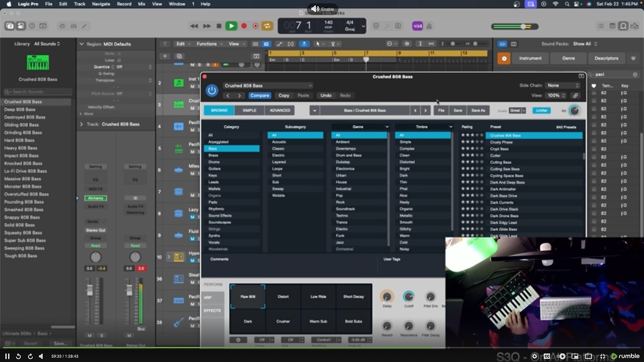
Task: Toggle the Inspector button in control bar
Action: (21, 26)
